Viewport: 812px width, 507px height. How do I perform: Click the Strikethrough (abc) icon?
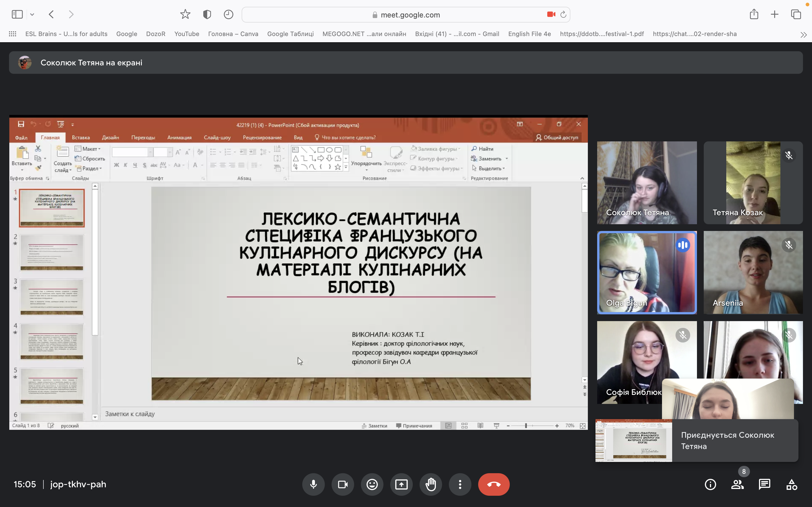[154, 165]
